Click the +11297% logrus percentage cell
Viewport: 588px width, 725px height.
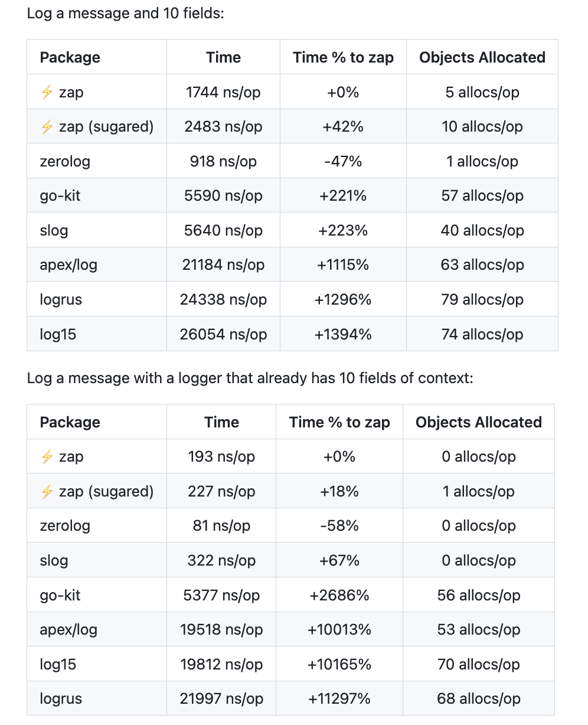pyautogui.click(x=339, y=698)
